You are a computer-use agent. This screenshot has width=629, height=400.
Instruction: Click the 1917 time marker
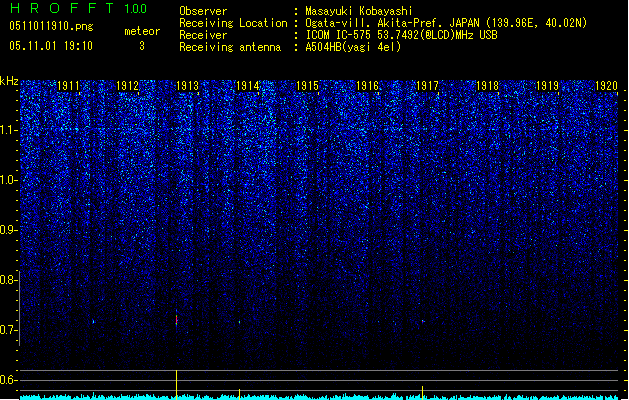tap(428, 86)
